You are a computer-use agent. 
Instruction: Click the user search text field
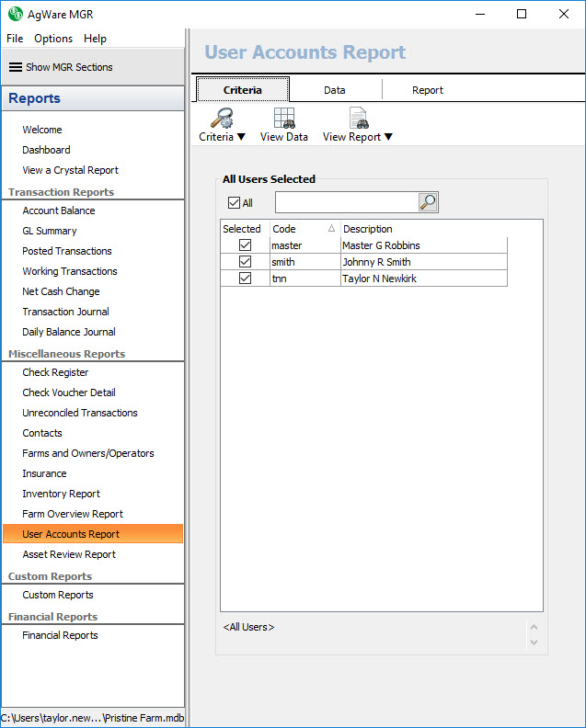[x=346, y=202]
